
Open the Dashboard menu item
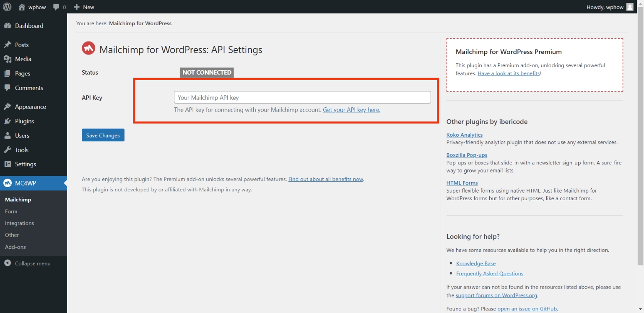[34, 26]
